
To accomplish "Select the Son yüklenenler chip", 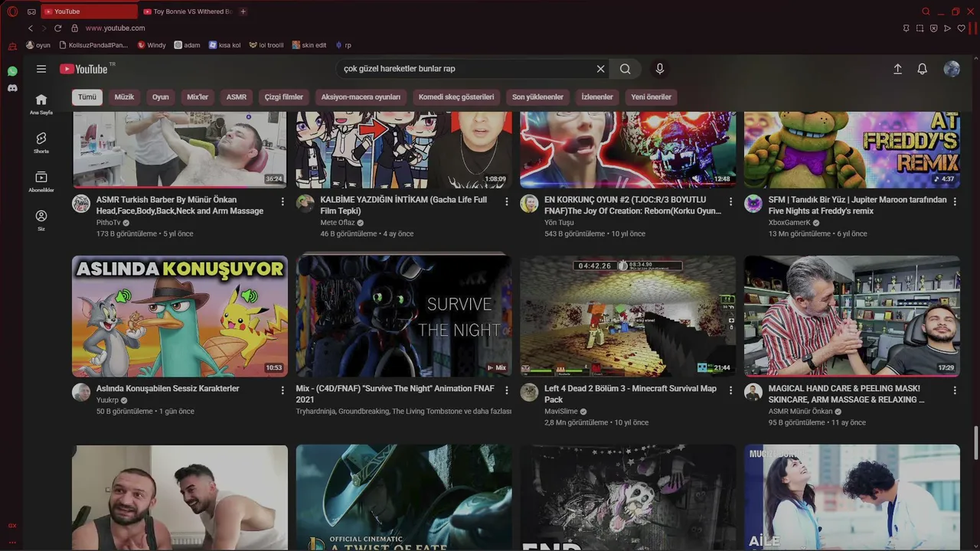I will [537, 97].
